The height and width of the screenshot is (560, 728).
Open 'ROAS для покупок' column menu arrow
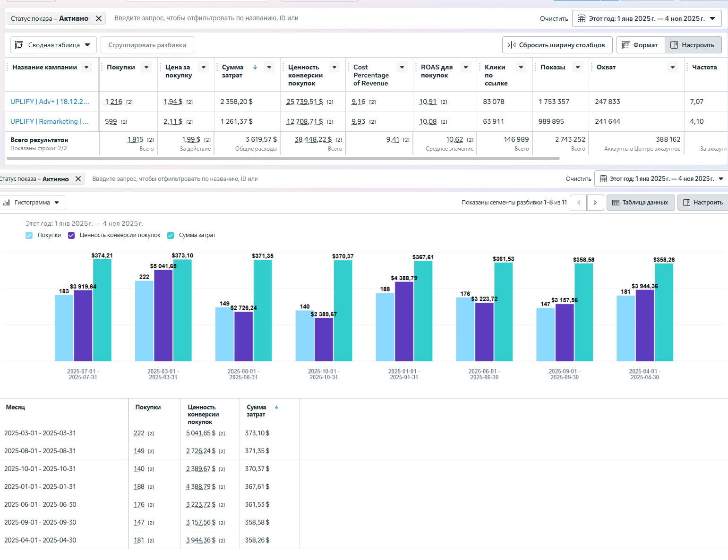pyautogui.click(x=466, y=67)
